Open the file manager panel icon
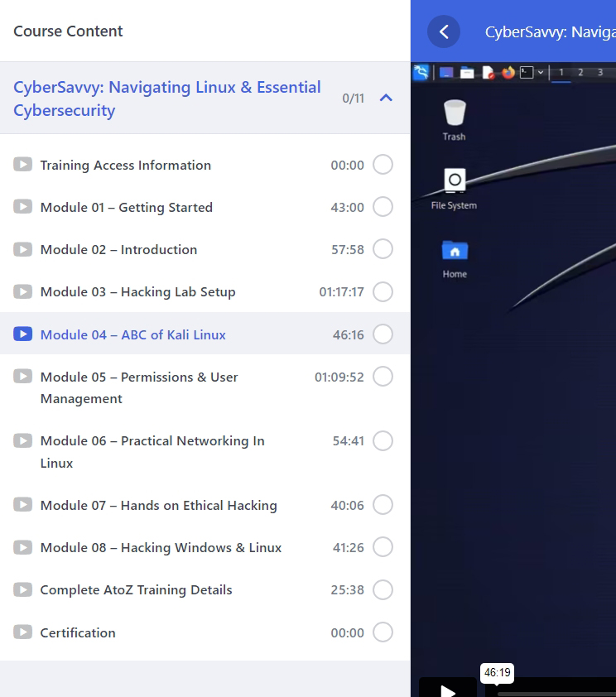This screenshot has height=697, width=616. pyautogui.click(x=467, y=72)
